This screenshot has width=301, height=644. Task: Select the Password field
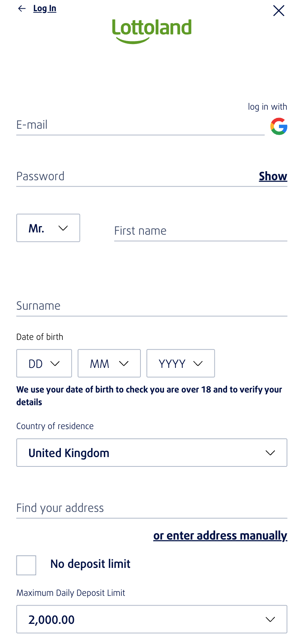pos(112,176)
